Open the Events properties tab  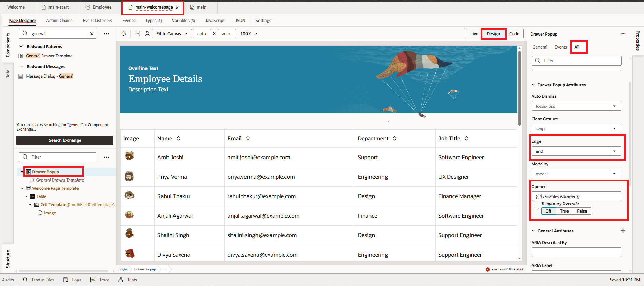(560, 47)
